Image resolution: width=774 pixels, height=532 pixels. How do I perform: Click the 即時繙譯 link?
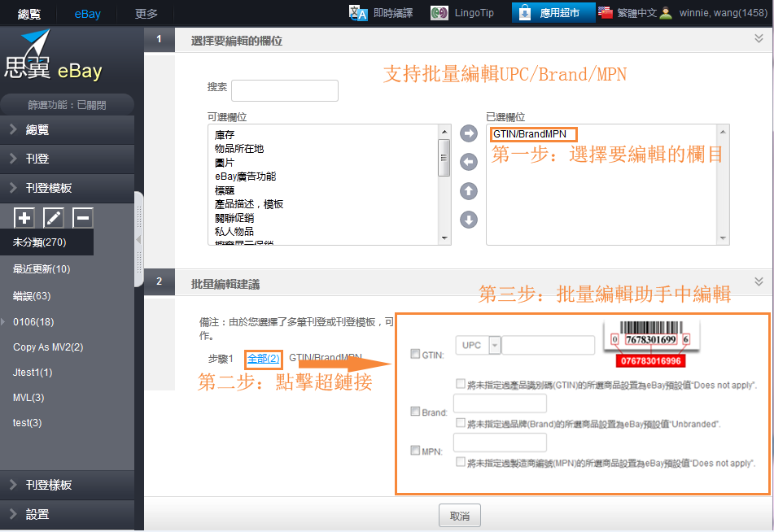pos(393,13)
